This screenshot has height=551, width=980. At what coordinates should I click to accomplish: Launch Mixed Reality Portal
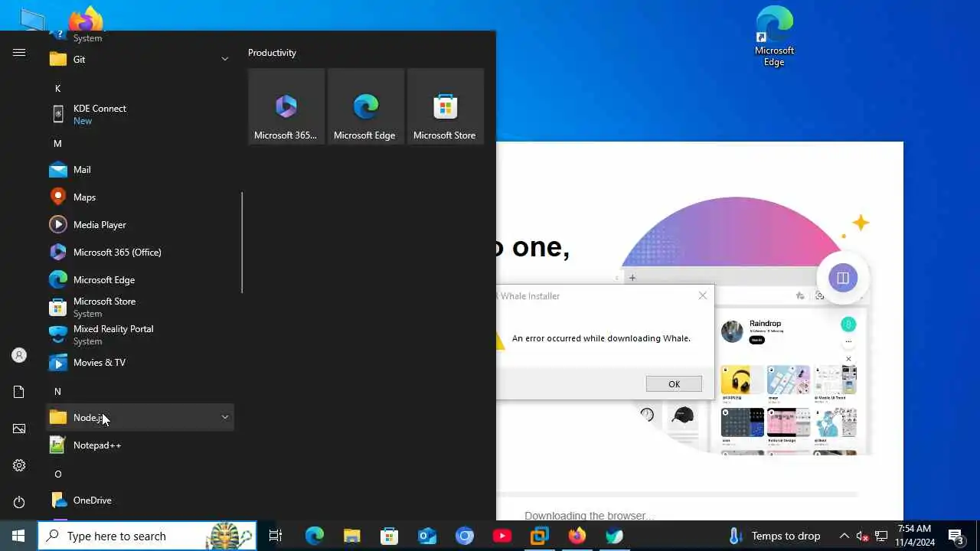point(140,334)
